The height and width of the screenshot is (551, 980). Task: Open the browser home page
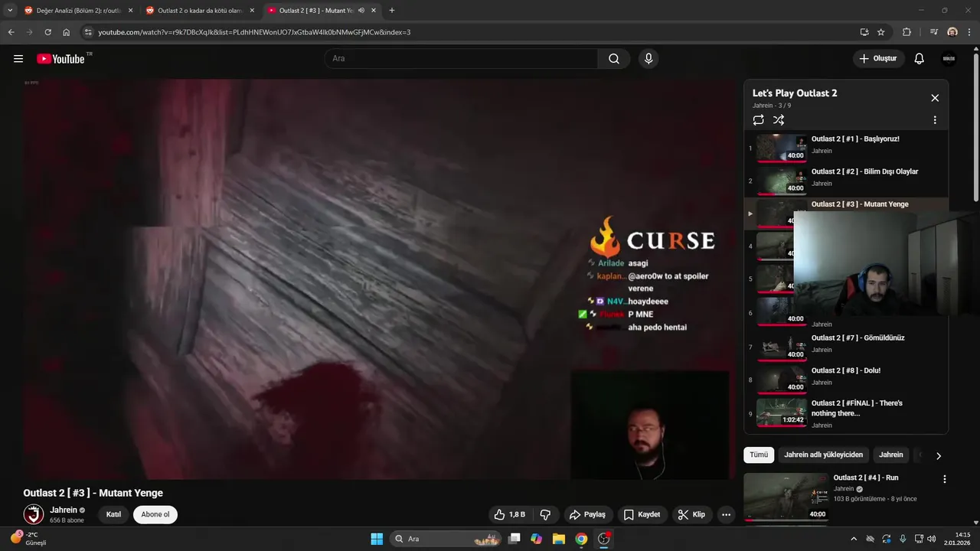(66, 32)
